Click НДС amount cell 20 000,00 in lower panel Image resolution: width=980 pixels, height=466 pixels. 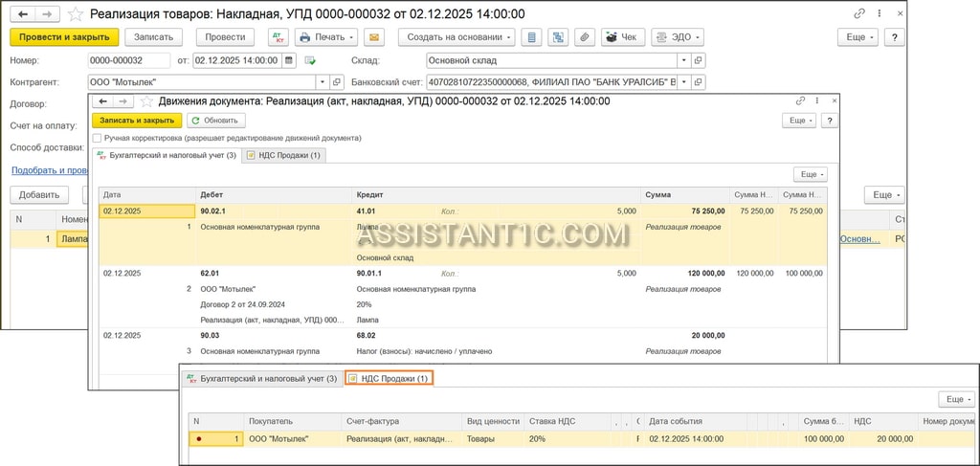[883, 439]
